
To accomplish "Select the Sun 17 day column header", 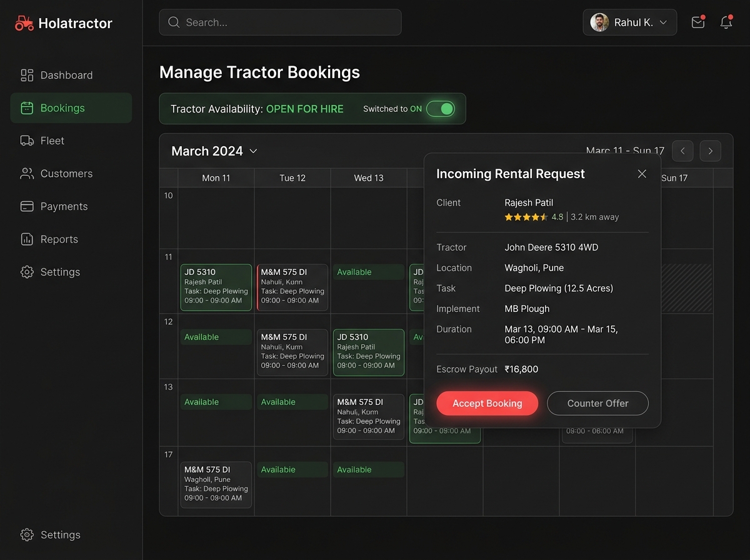I will tap(674, 178).
